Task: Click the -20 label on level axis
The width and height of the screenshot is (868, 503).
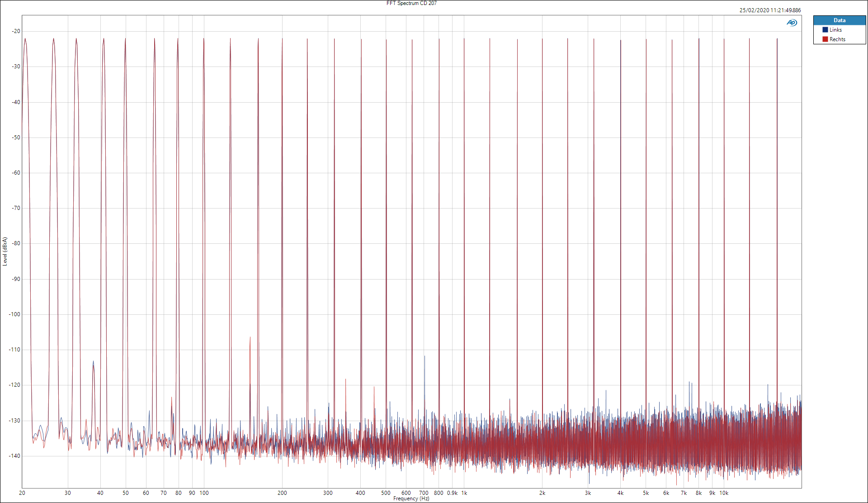Action: (x=16, y=31)
